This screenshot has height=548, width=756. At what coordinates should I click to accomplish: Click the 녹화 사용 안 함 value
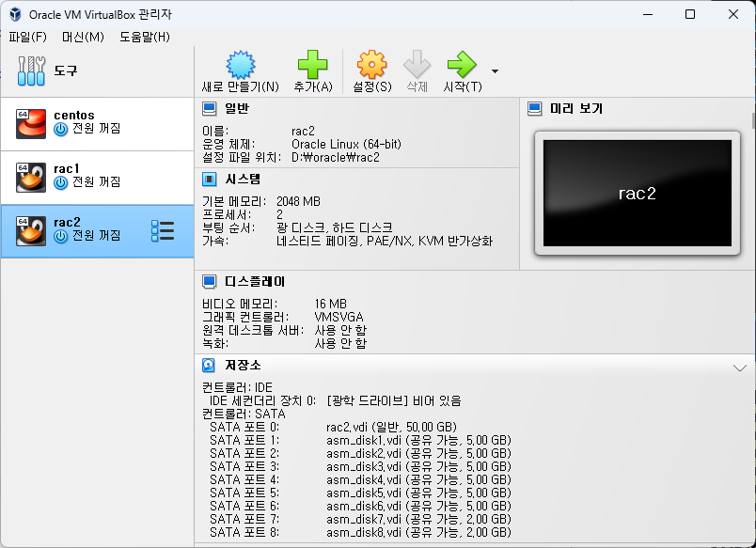[340, 343]
